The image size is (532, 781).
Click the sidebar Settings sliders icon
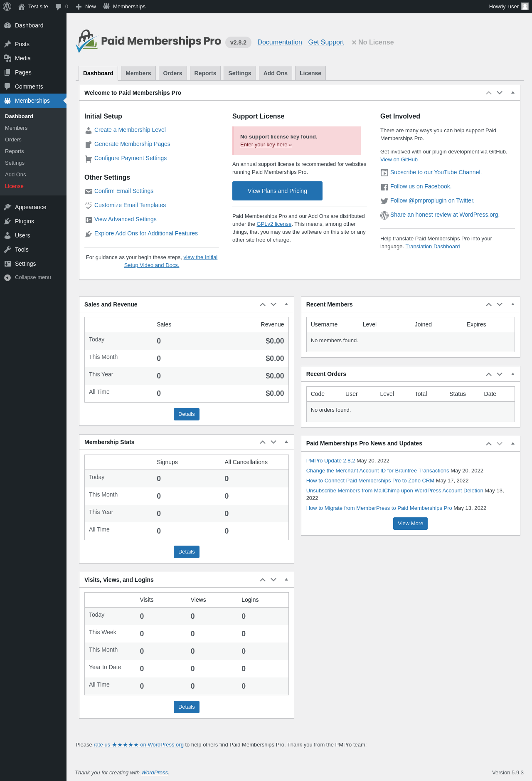point(7,264)
